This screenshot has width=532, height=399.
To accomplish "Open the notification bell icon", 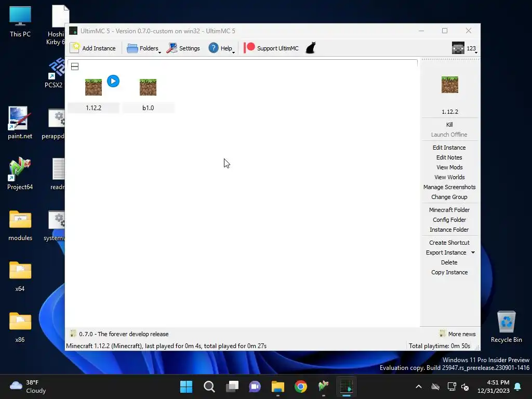I will click(x=518, y=387).
